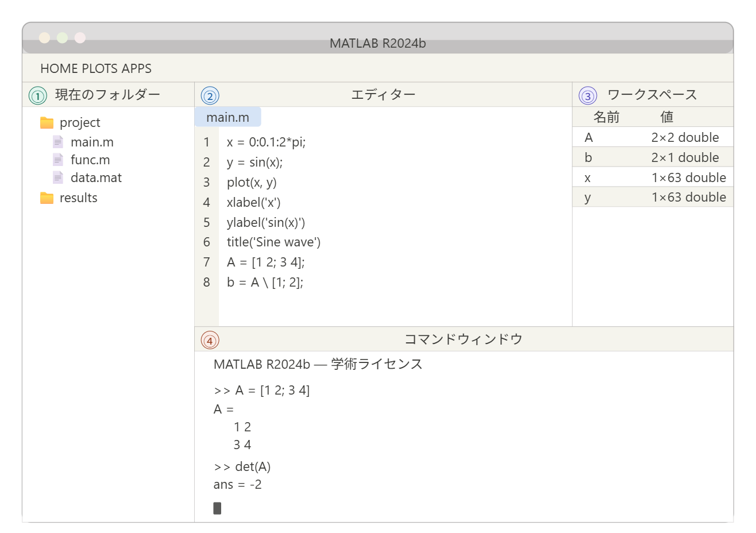Image resolution: width=756 pixels, height=533 pixels.
Task: Open the APPS ribbon tab
Action: [x=137, y=68]
